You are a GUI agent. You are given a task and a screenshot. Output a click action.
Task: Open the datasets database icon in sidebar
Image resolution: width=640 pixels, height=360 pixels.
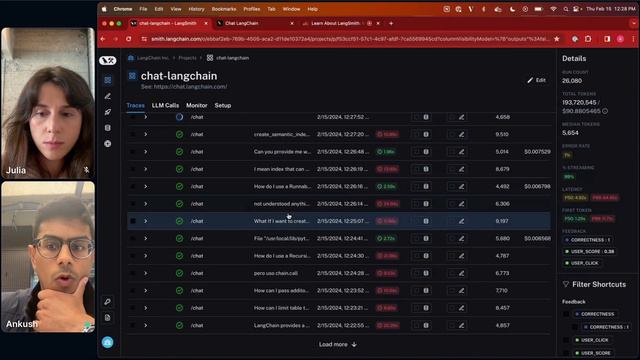pyautogui.click(x=108, y=128)
